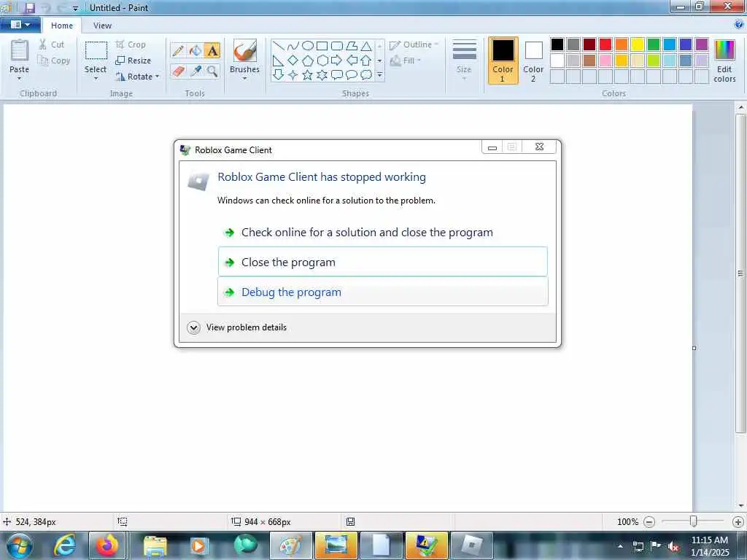Choose the Triangle shape
This screenshot has width=747, height=560.
tap(366, 46)
